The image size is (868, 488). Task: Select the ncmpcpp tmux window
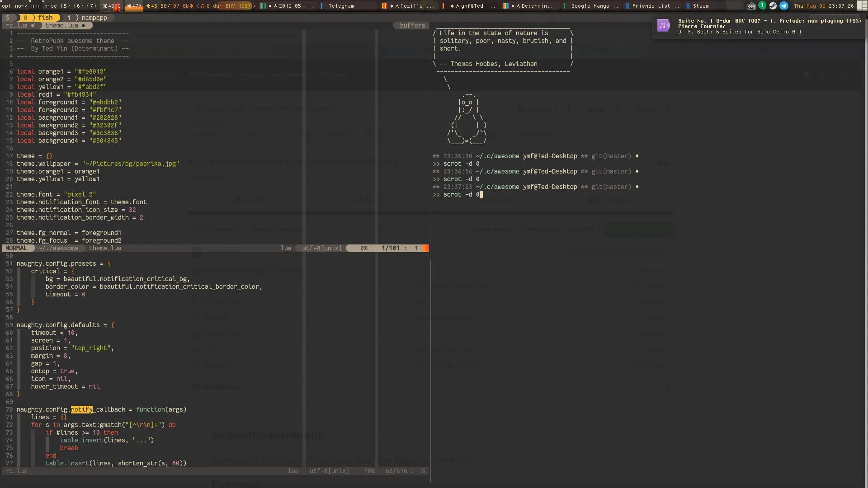94,18
